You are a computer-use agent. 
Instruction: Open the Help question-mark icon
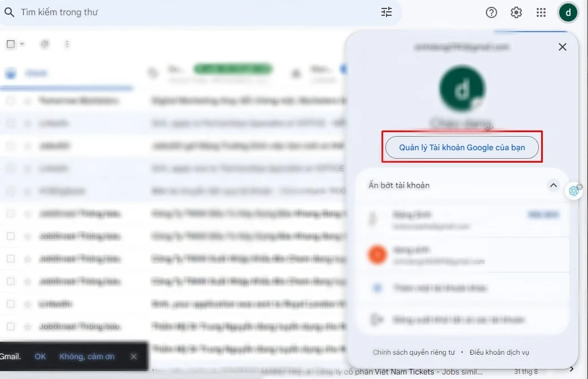(x=491, y=12)
